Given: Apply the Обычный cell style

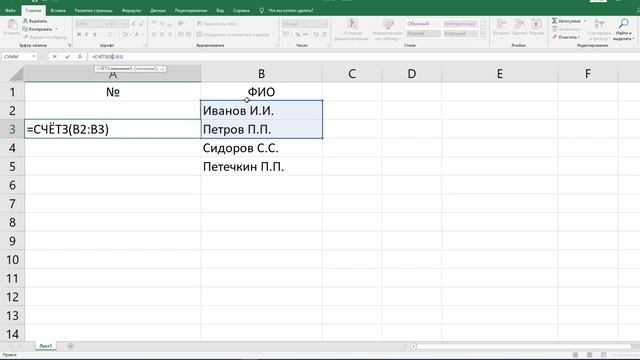Looking at the screenshot, I should point(423,24).
